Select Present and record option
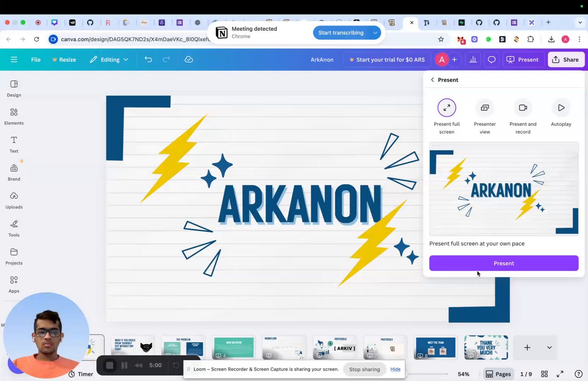Viewport: 588px width, 381px height. 523,117
